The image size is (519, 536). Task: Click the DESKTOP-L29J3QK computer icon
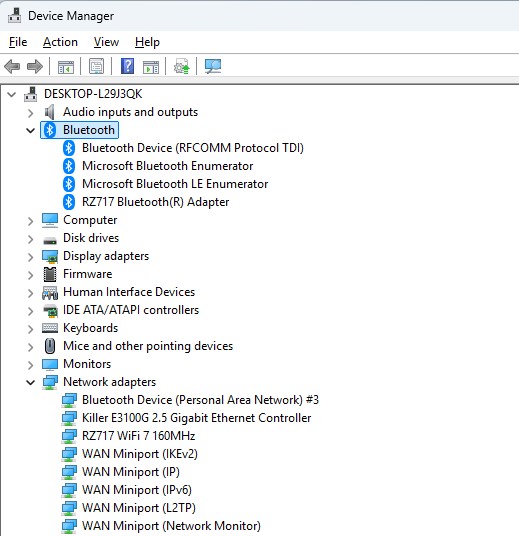30,94
